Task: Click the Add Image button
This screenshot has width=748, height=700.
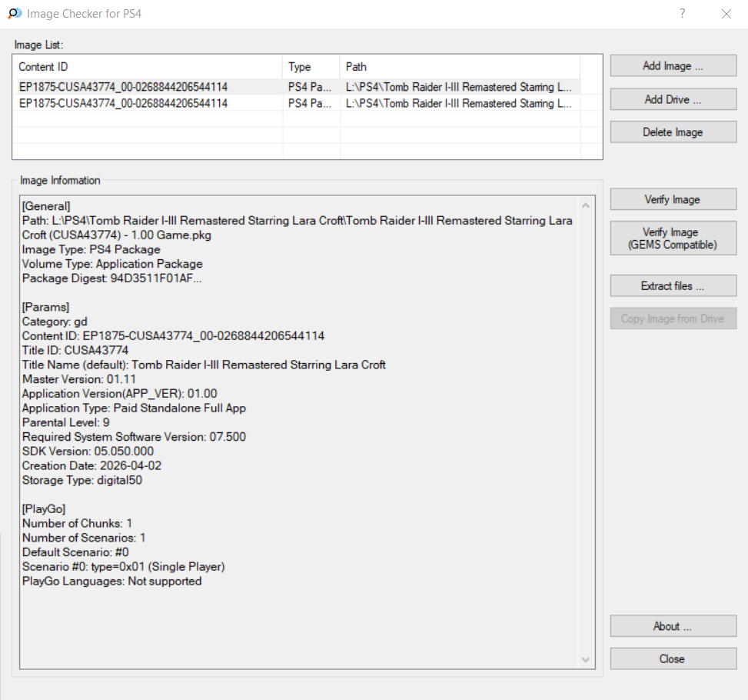Action: (673, 66)
